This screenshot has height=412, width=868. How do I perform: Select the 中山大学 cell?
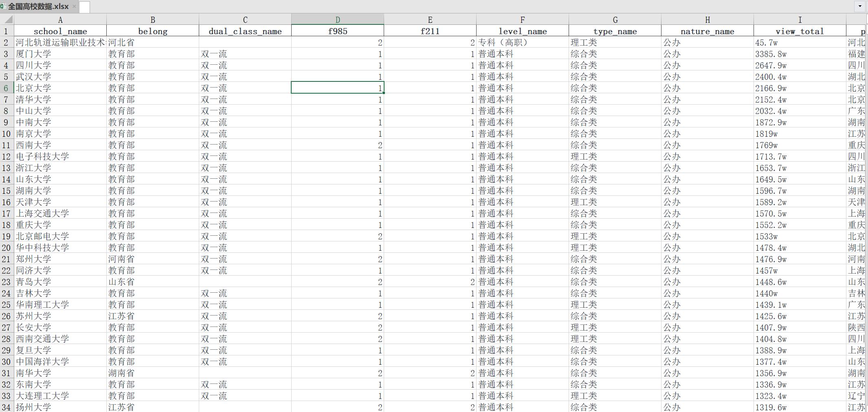[60, 111]
